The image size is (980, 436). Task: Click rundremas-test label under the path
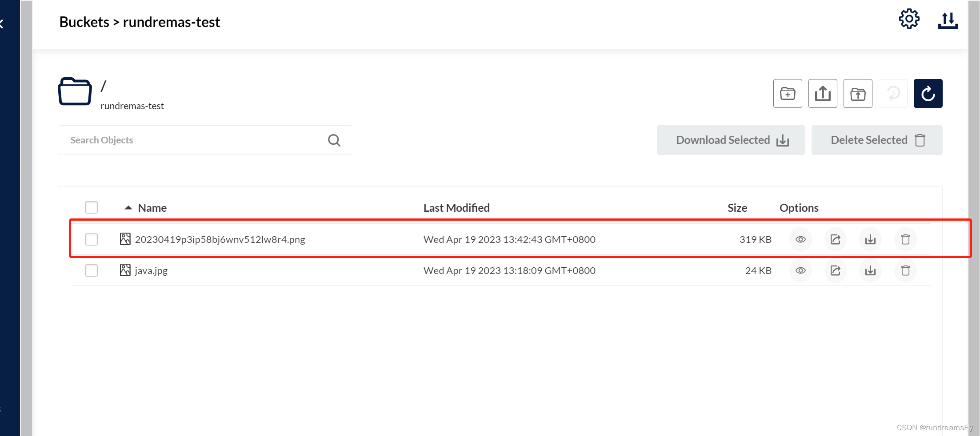coord(132,106)
